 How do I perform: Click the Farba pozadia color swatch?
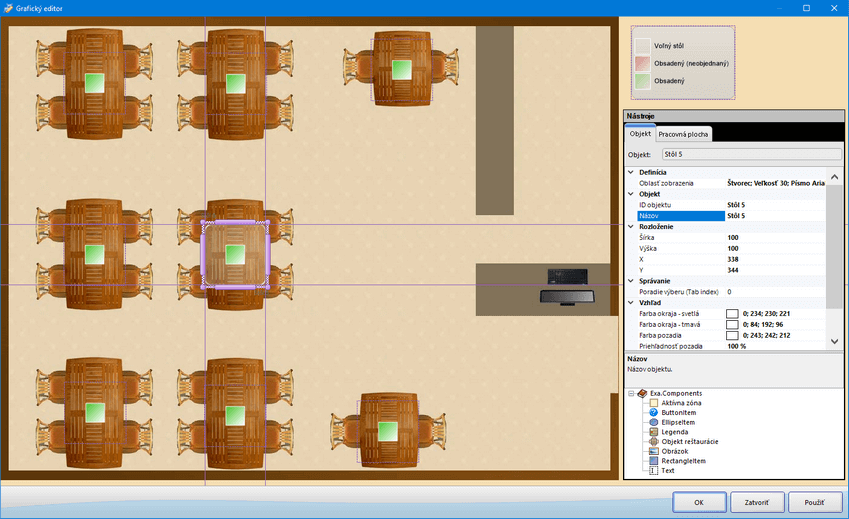point(732,335)
